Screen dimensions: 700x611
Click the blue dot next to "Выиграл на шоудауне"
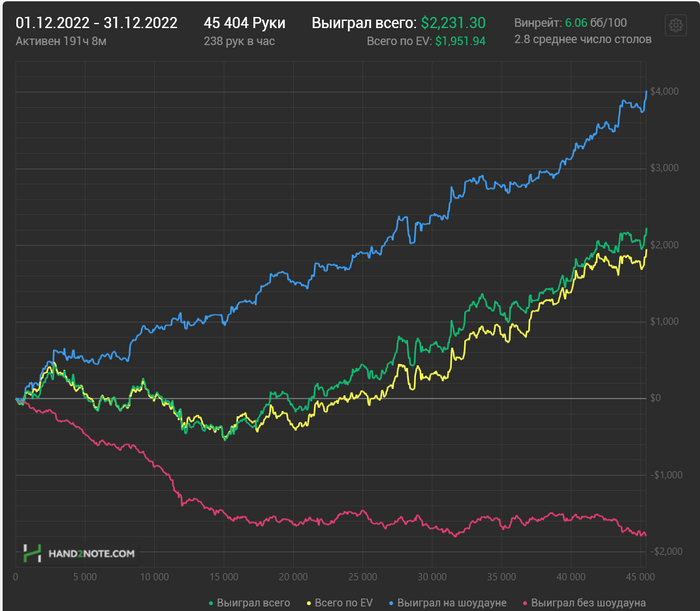click(391, 603)
